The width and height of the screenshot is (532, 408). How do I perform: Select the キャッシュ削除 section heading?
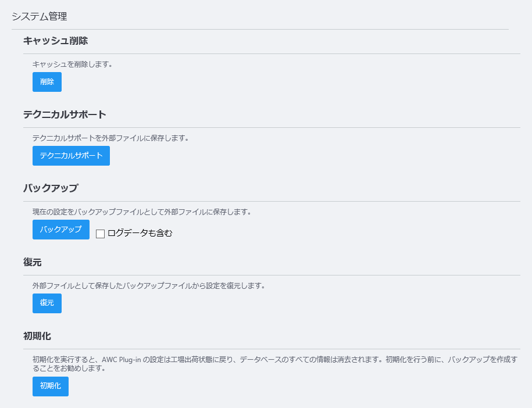point(56,41)
